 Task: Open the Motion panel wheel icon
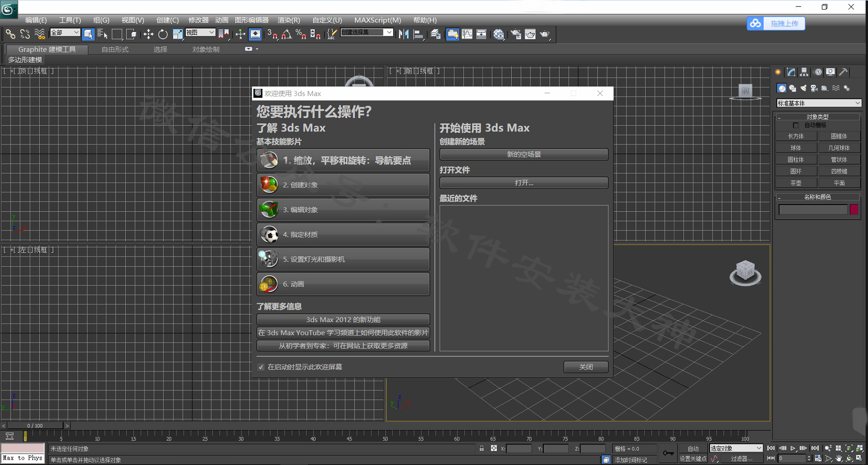point(818,72)
